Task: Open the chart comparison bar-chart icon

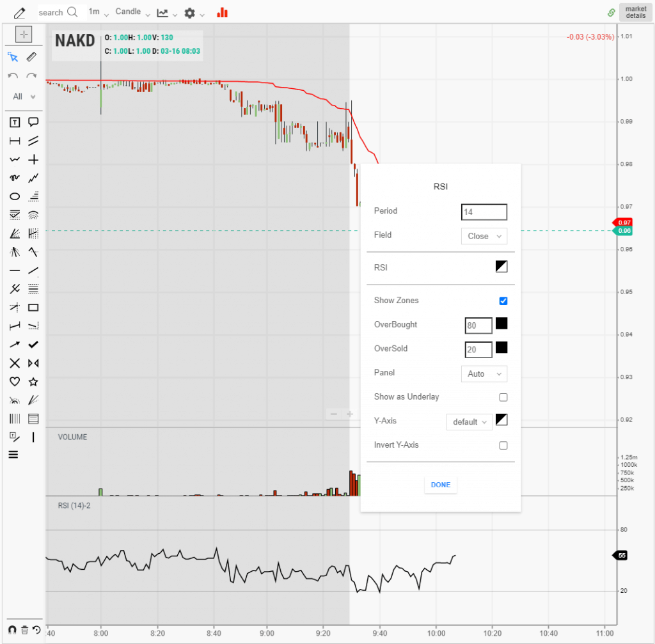Action: pyautogui.click(x=222, y=12)
